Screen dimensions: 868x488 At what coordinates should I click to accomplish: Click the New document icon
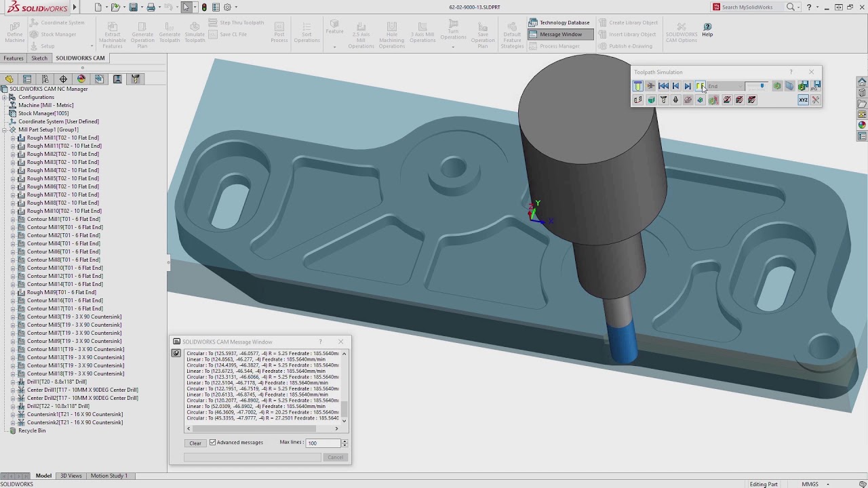pyautogui.click(x=98, y=7)
